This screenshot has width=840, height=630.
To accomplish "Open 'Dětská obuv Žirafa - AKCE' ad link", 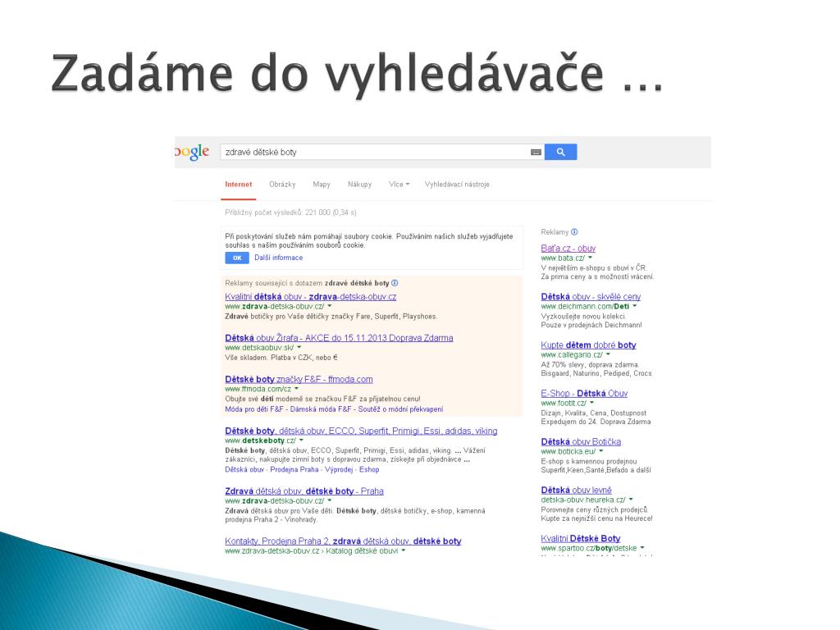I will coord(339,338).
